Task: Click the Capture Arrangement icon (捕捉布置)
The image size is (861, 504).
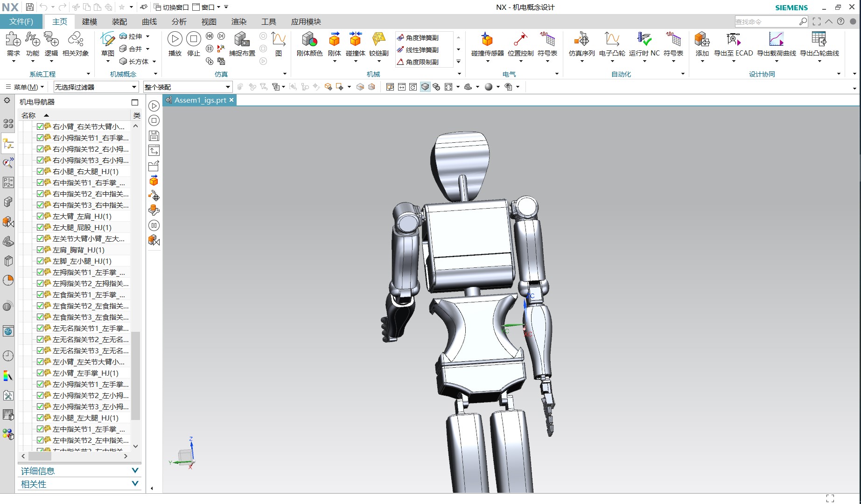Action: pyautogui.click(x=242, y=44)
